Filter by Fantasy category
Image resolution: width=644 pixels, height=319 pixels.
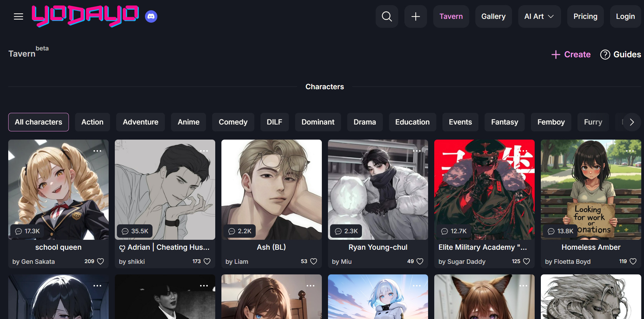point(505,122)
